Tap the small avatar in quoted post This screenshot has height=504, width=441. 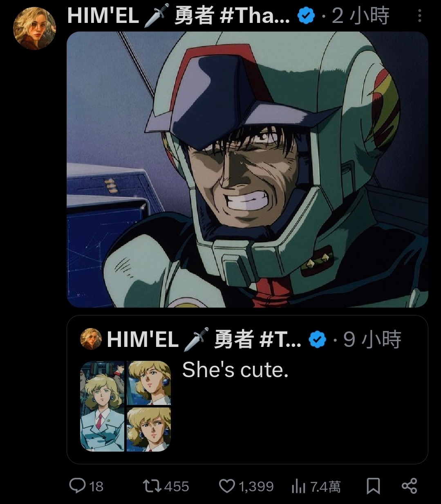pyautogui.click(x=91, y=339)
